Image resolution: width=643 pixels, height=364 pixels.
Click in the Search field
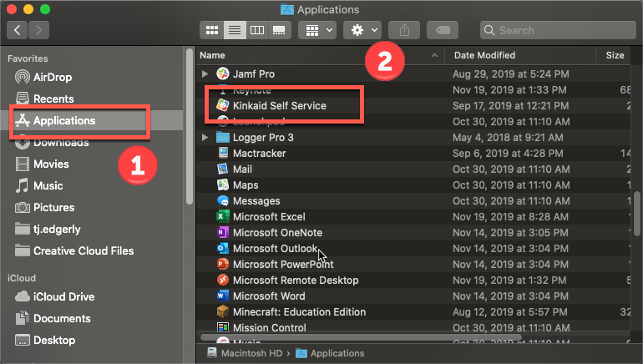point(558,30)
